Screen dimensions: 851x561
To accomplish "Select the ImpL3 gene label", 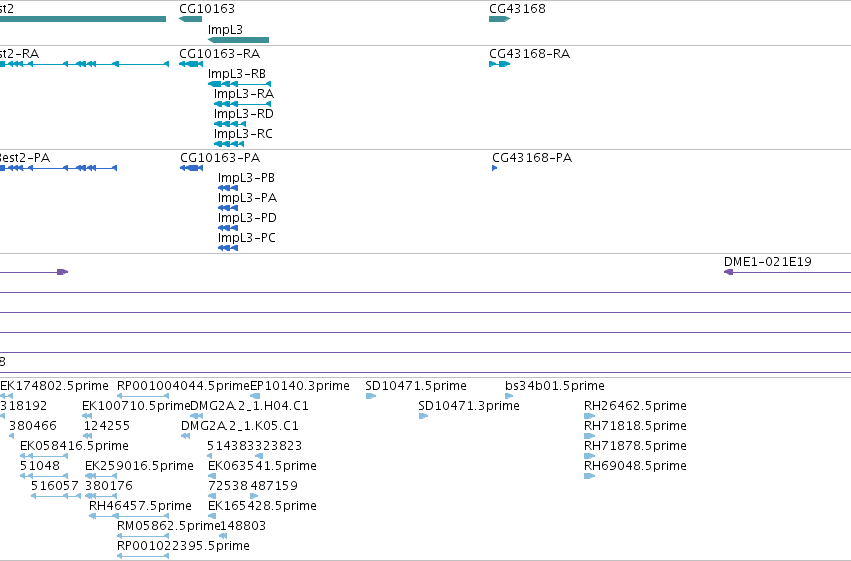I will (x=225, y=30).
